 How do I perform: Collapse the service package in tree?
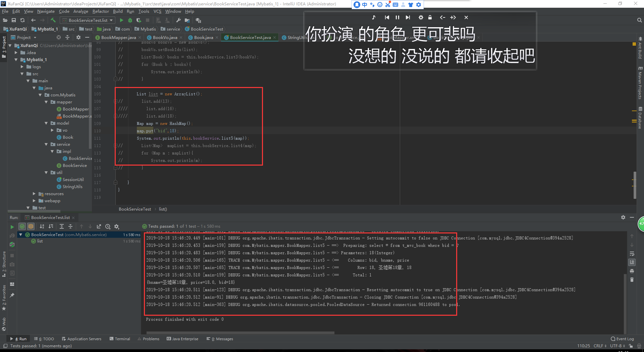click(46, 144)
